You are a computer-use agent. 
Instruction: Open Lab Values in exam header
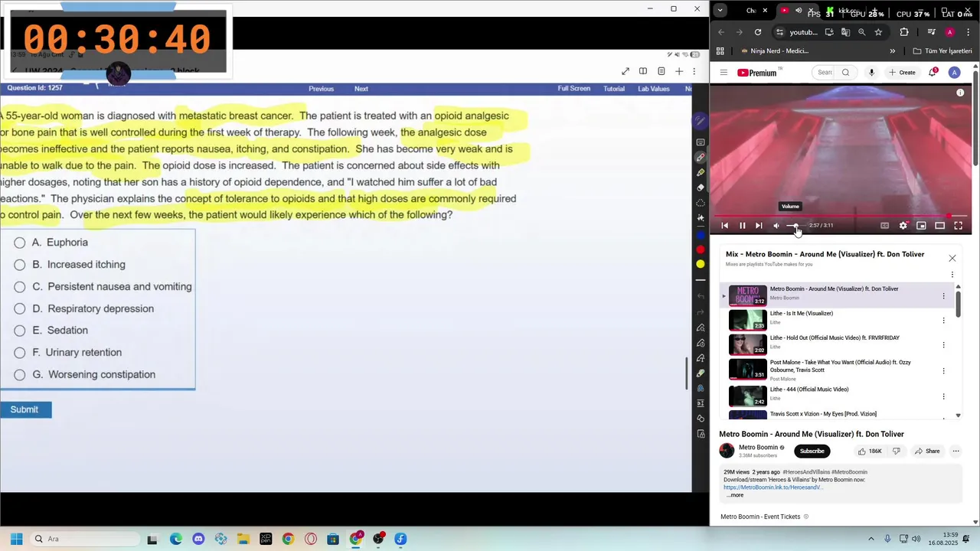click(654, 89)
